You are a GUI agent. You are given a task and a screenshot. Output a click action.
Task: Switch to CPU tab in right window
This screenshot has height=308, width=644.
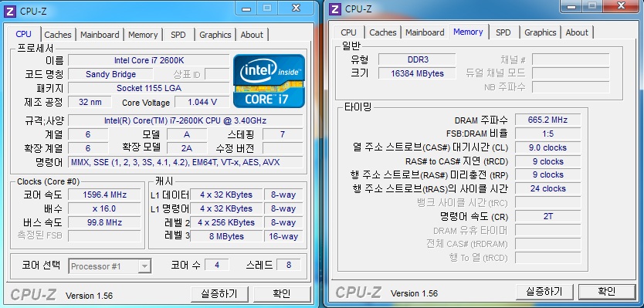(x=348, y=32)
